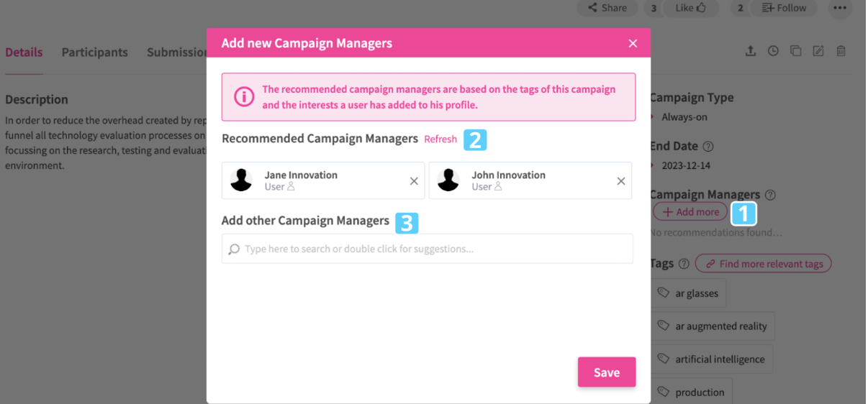868x404 pixels.
Task: Click the edit pencil icon
Action: point(818,51)
